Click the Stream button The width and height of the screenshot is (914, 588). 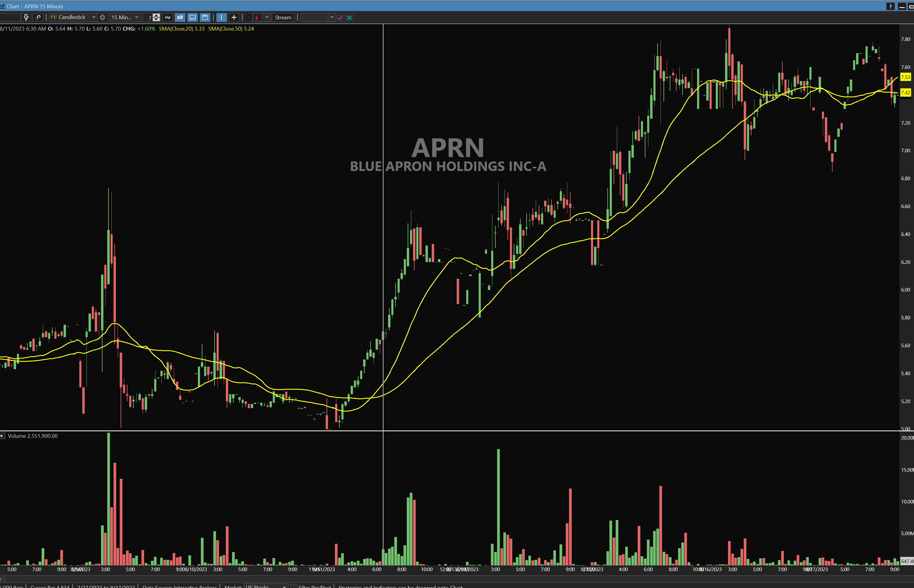283,17
